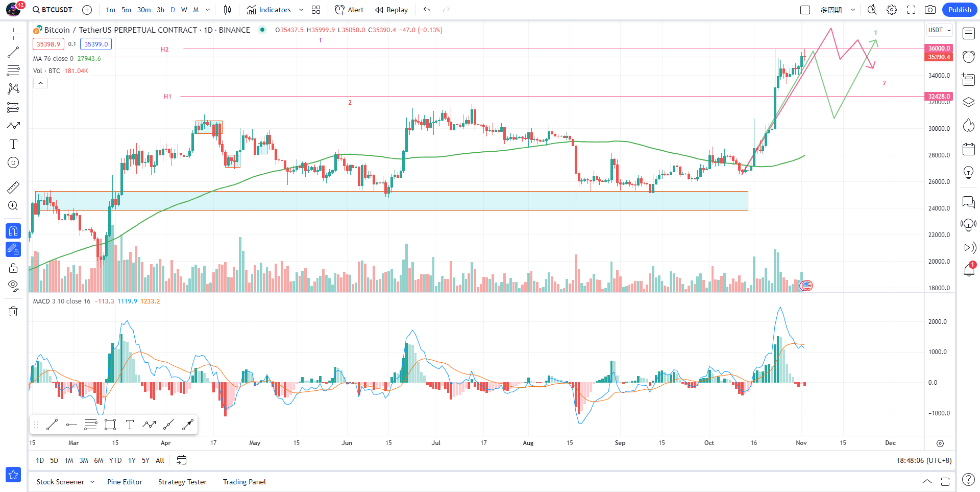
Task: Open quick search magnifier icon
Action: pos(872,10)
